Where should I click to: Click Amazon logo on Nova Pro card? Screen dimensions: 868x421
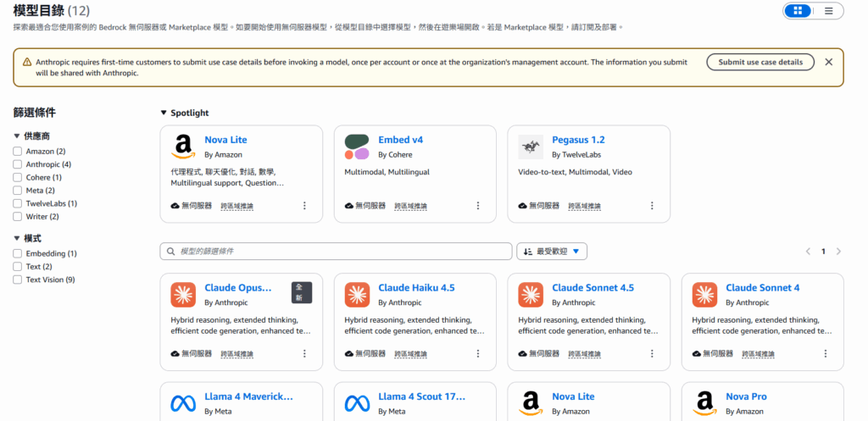(704, 404)
